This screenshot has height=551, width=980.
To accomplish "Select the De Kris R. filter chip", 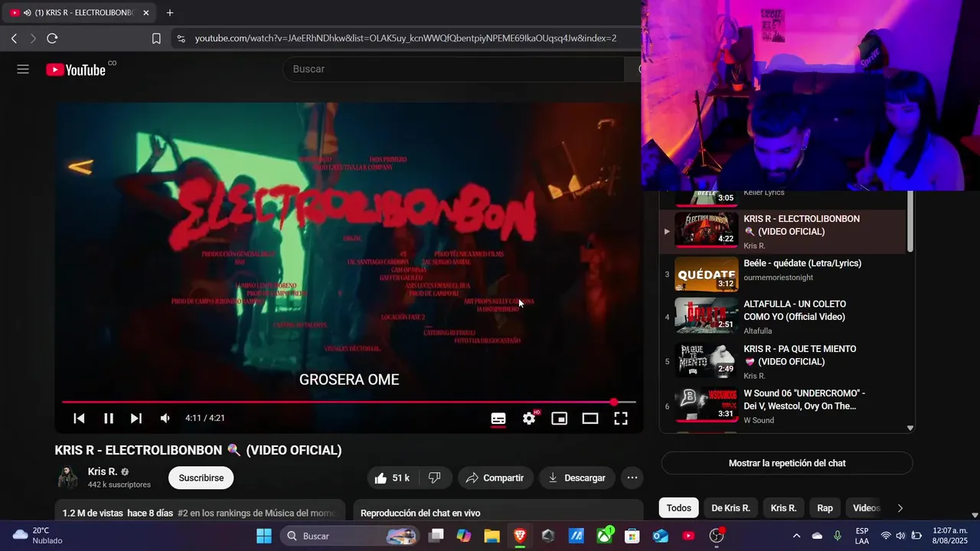I will pos(730,508).
